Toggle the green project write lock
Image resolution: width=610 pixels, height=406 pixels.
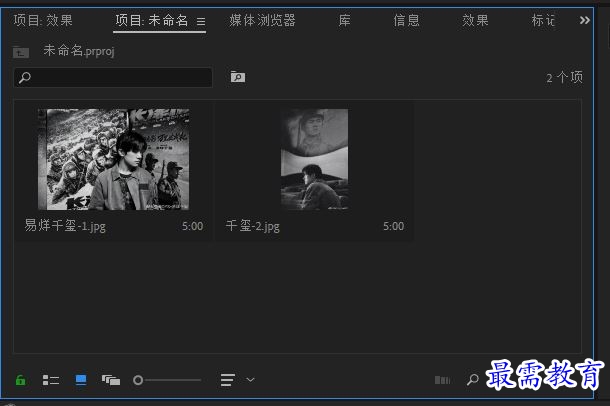[x=21, y=380]
